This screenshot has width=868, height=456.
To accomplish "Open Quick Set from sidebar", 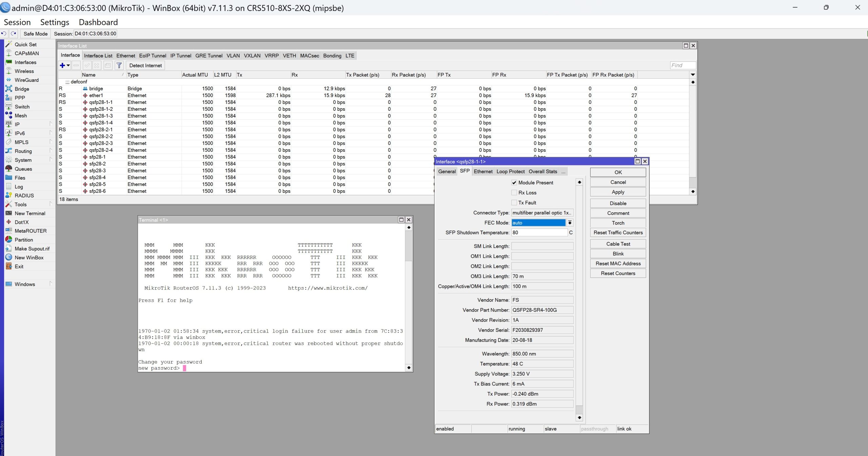I will click(25, 44).
